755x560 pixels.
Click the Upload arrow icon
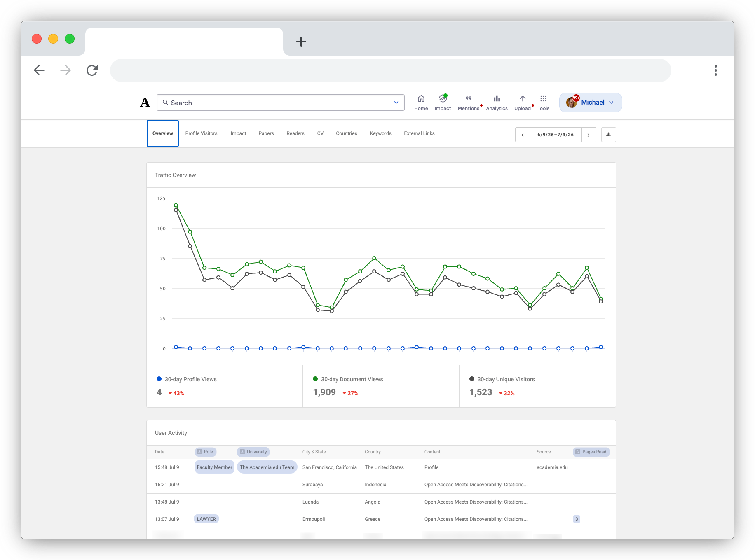[522, 98]
